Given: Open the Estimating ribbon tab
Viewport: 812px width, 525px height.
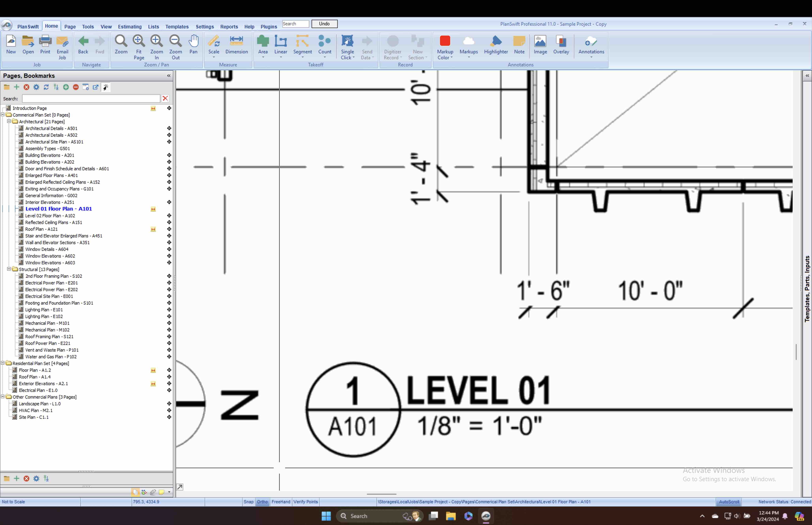Looking at the screenshot, I should point(130,27).
